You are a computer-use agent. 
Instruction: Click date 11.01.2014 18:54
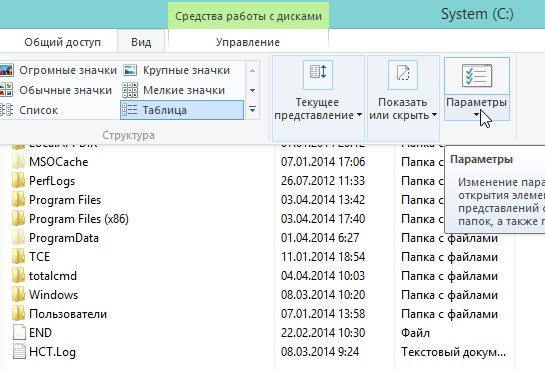pyautogui.click(x=323, y=257)
